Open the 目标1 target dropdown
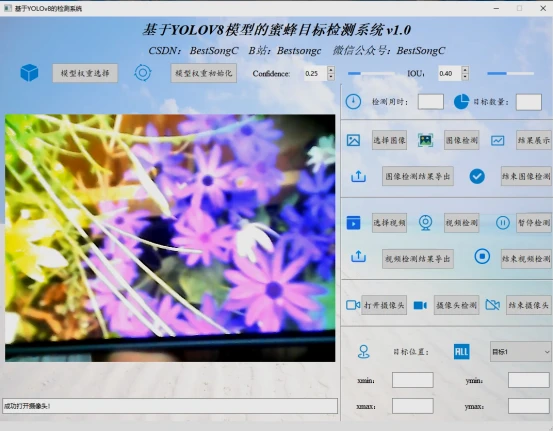This screenshot has width=554, height=432. tap(520, 352)
